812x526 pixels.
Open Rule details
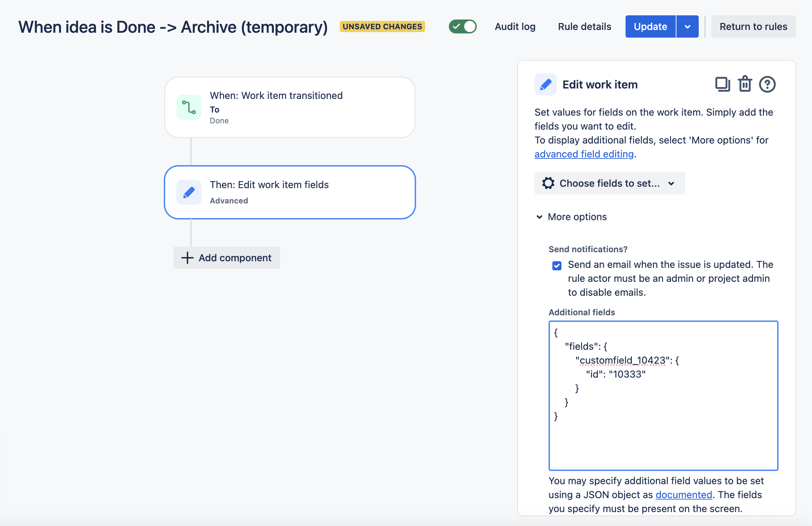pos(584,26)
